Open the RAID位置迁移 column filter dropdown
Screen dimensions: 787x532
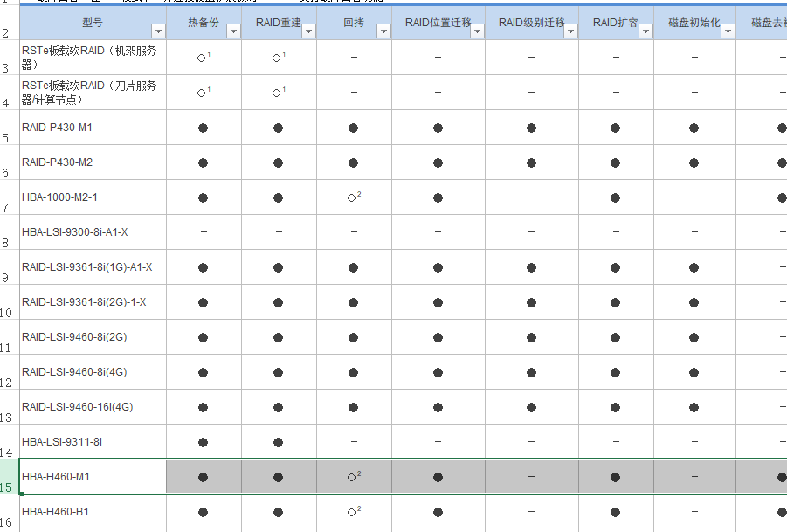point(477,31)
